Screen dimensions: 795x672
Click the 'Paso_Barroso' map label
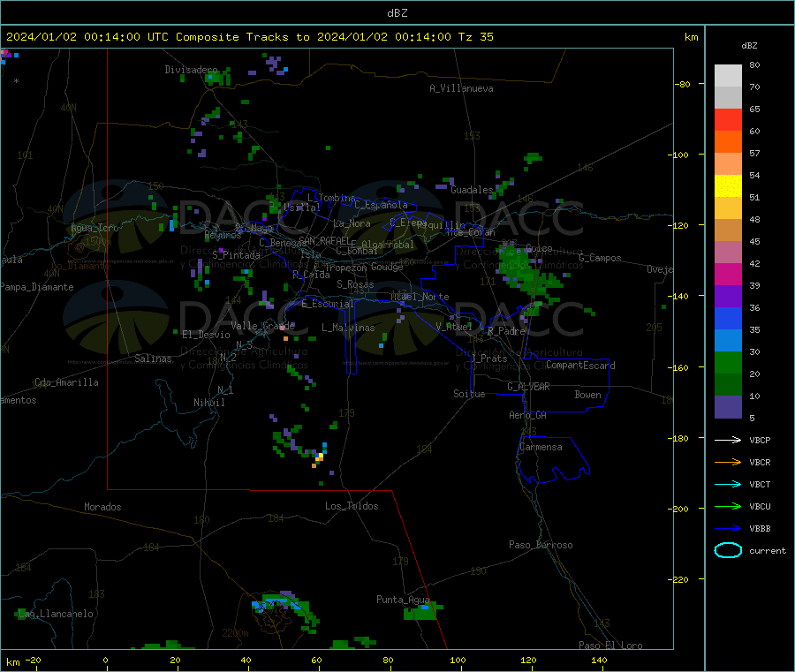(541, 546)
